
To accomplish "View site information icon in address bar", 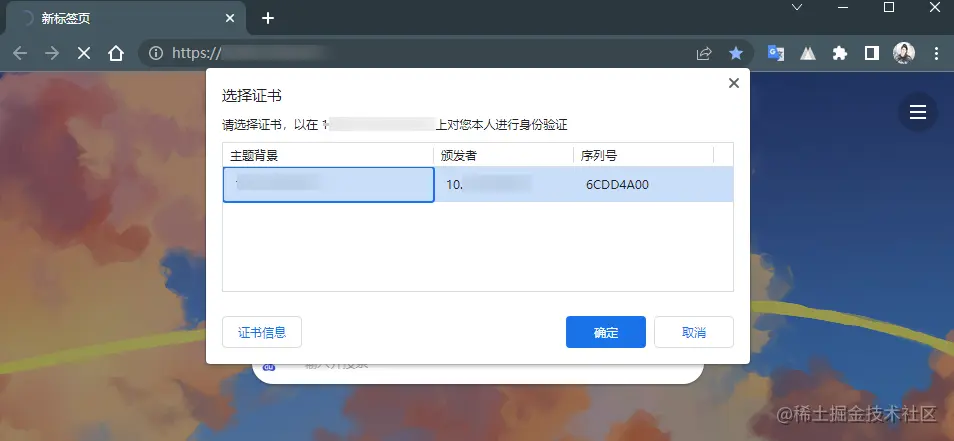I will coord(156,54).
